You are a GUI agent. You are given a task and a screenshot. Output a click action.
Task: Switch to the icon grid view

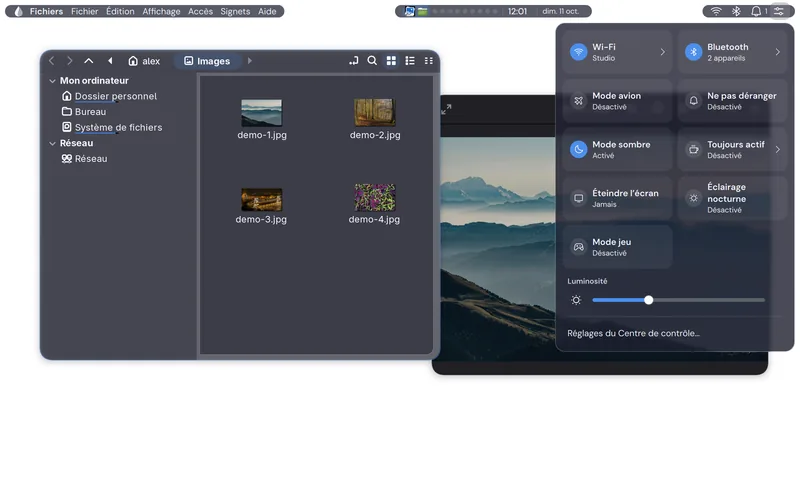(x=391, y=61)
